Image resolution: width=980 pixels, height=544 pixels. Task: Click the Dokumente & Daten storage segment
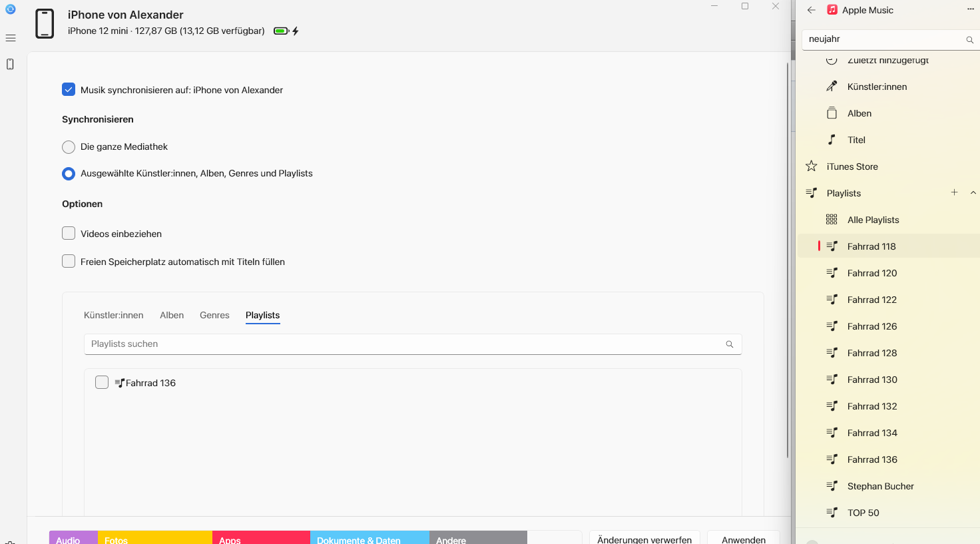(x=369, y=537)
